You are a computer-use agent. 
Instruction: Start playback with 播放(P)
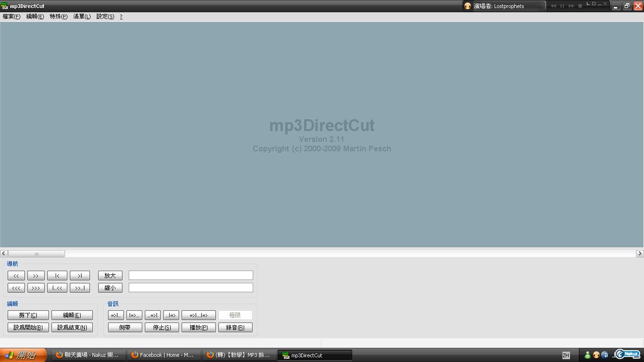click(x=198, y=328)
